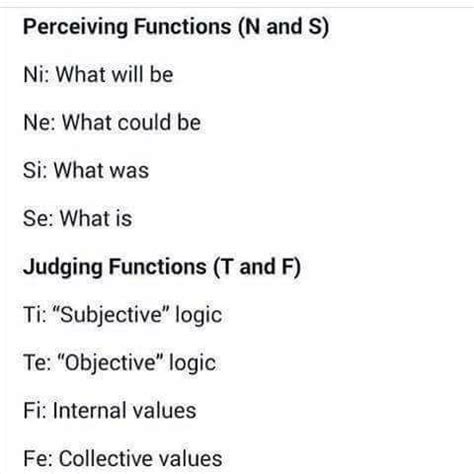This screenshot has width=474, height=474.
Task: Click the 'Judging Functions (T and F)' heading
Action: [x=162, y=267]
